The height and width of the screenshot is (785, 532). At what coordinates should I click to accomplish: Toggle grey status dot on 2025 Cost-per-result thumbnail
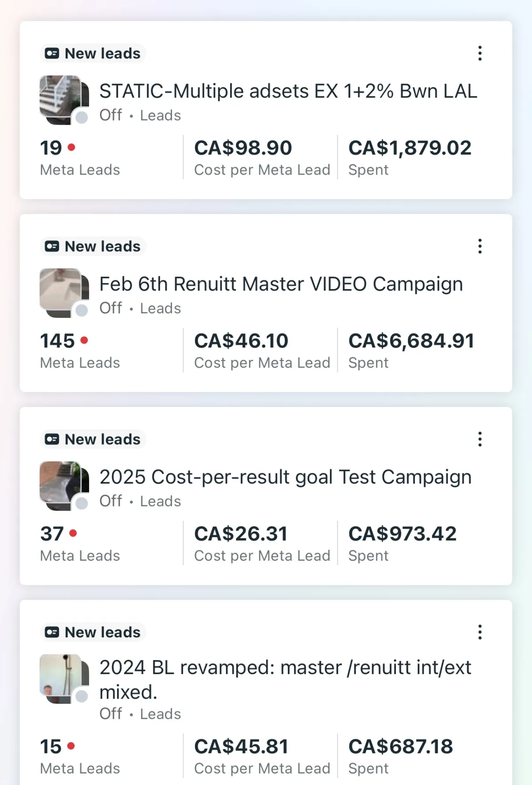tap(82, 504)
